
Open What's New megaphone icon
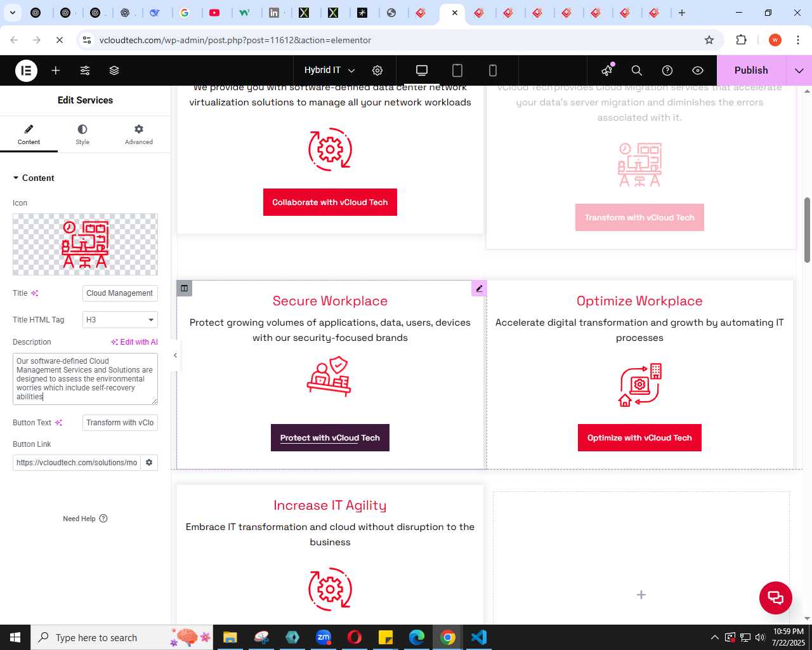[x=608, y=70]
